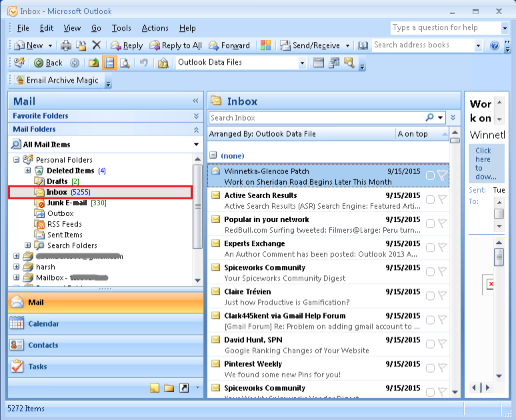The image size is (516, 420).
Task: Open the Edit menu
Action: point(47,28)
